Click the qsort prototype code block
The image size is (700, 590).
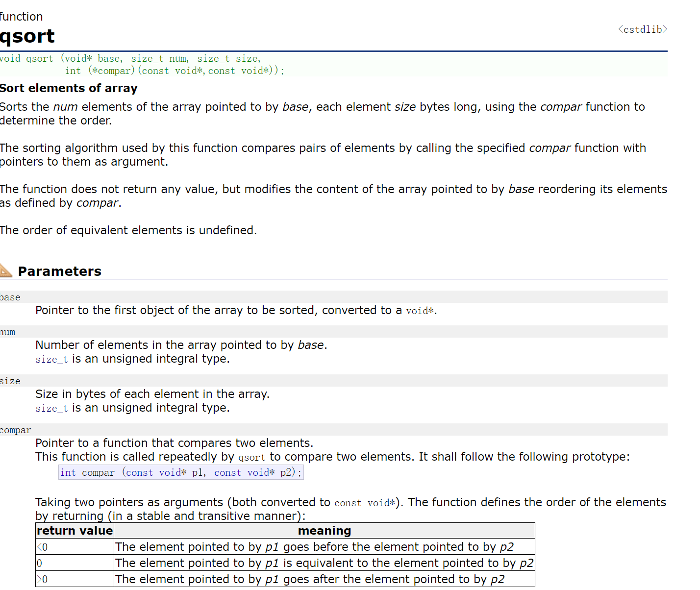pyautogui.click(x=333, y=64)
